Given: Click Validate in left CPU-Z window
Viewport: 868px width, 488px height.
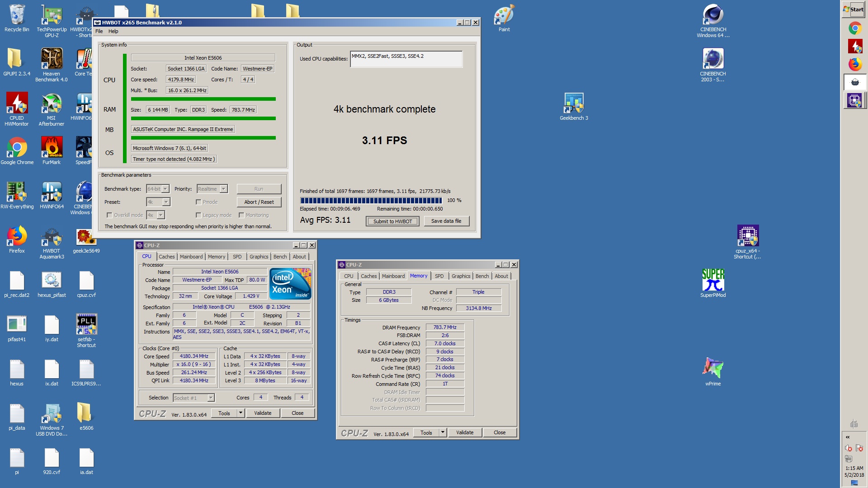Looking at the screenshot, I should [263, 413].
